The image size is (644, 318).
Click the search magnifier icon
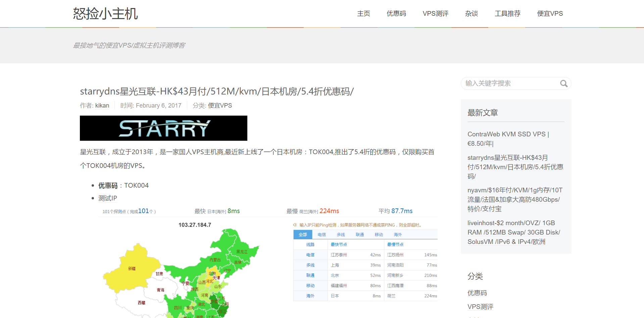(564, 84)
